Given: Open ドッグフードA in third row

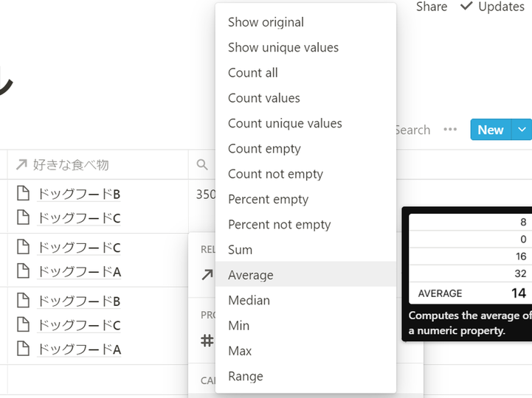Looking at the screenshot, I should pyautogui.click(x=79, y=349).
